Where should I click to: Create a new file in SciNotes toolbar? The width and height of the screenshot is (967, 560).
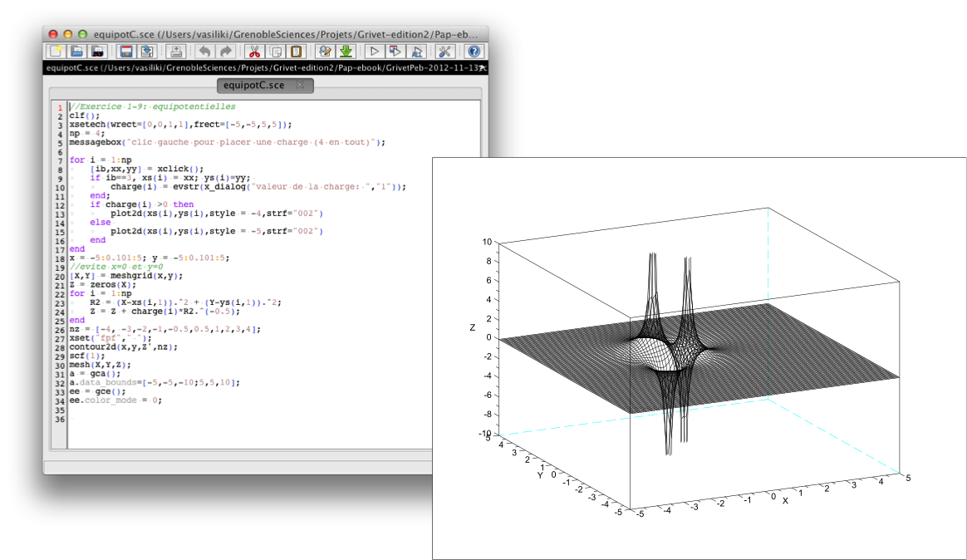(56, 52)
